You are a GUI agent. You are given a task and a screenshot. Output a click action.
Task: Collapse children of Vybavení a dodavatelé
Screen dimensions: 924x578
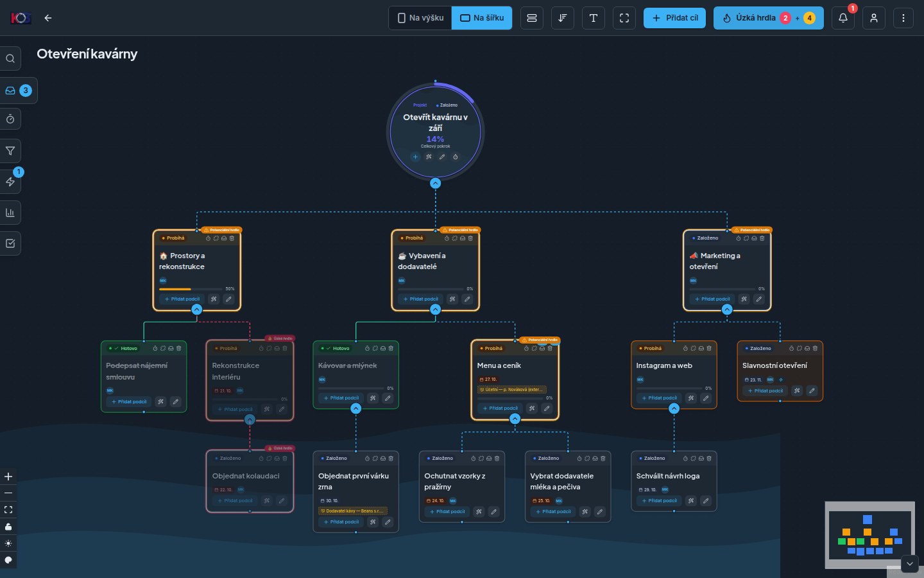click(x=435, y=310)
